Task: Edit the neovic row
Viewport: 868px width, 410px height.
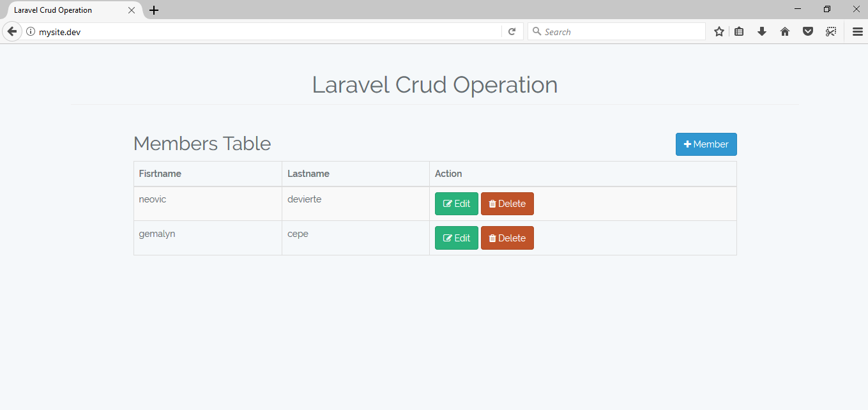Action: 456,204
